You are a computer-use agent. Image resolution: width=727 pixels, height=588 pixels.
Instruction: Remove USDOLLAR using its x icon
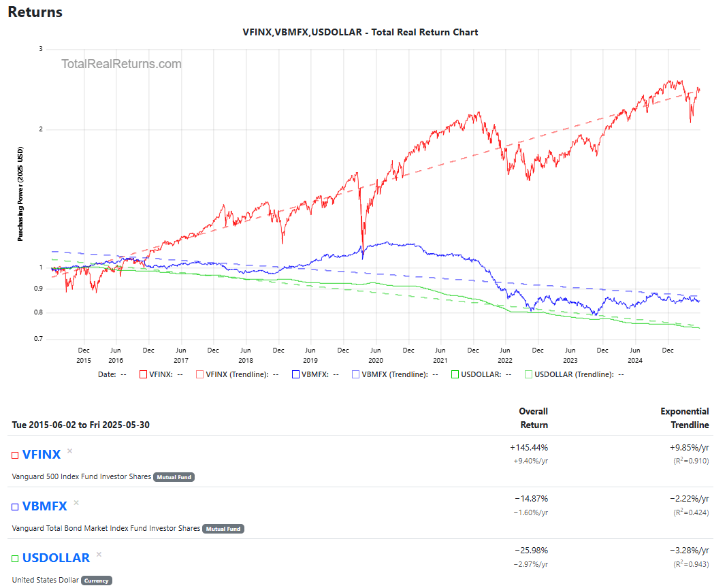pos(99,555)
